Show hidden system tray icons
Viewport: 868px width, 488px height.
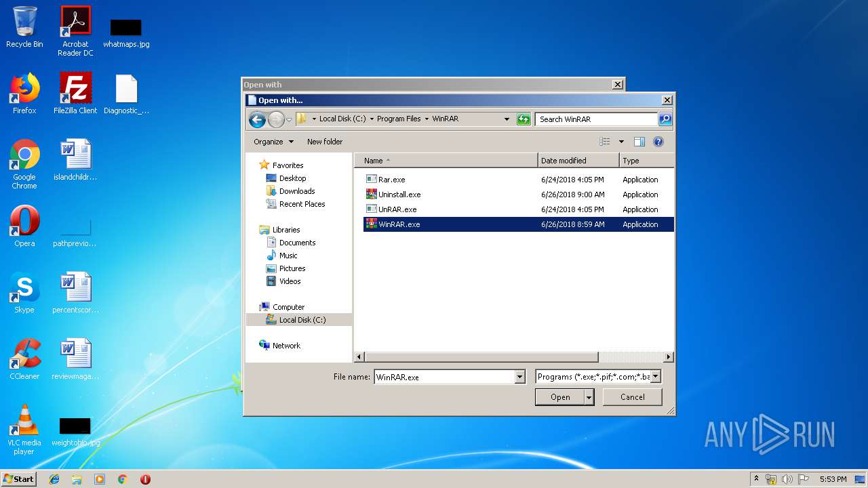pos(756,479)
